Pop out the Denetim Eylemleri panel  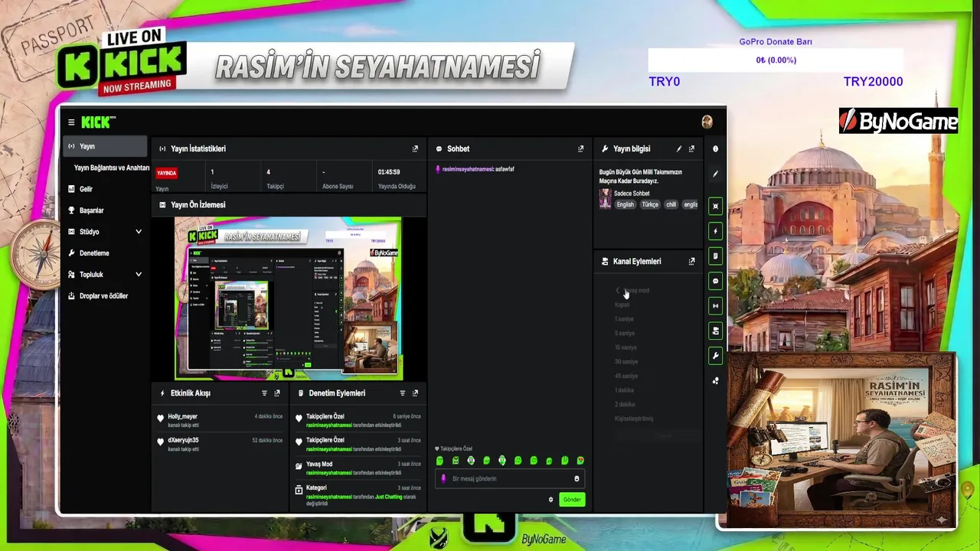point(415,393)
